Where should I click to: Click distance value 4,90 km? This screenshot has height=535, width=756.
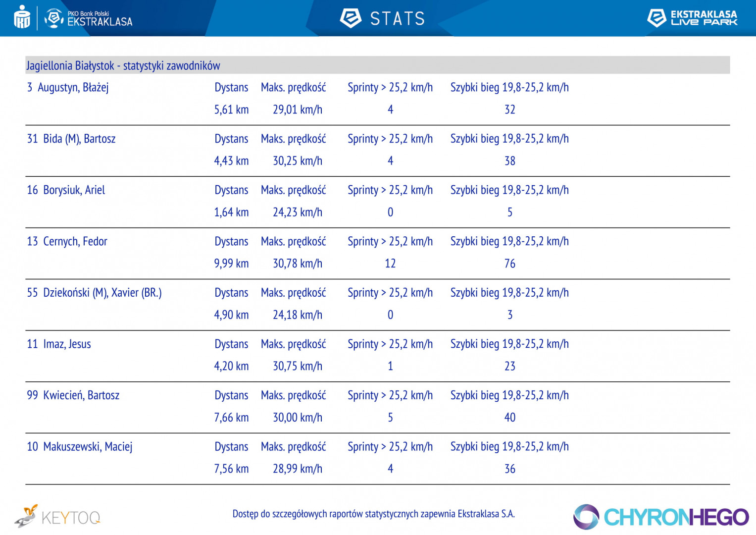click(231, 315)
